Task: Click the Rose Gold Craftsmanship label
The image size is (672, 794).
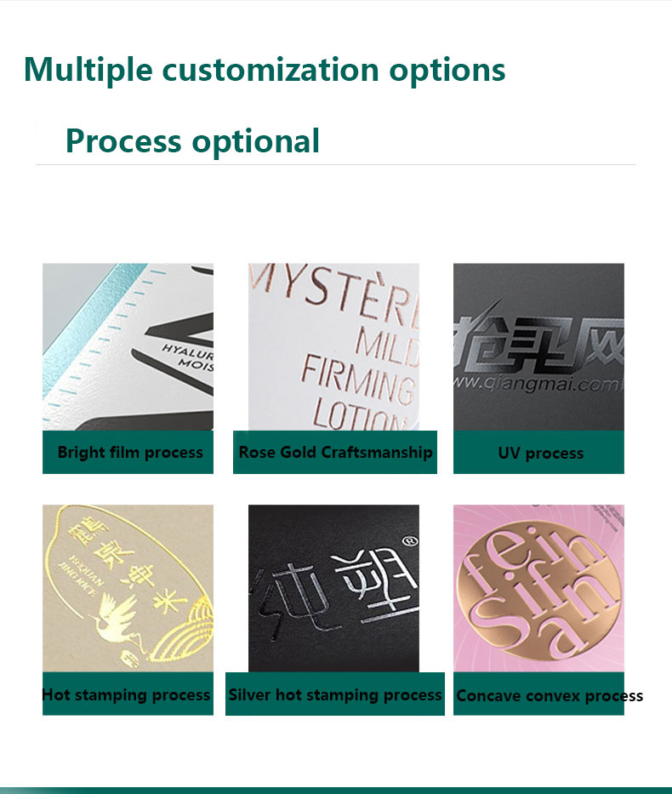Action: tap(335, 452)
